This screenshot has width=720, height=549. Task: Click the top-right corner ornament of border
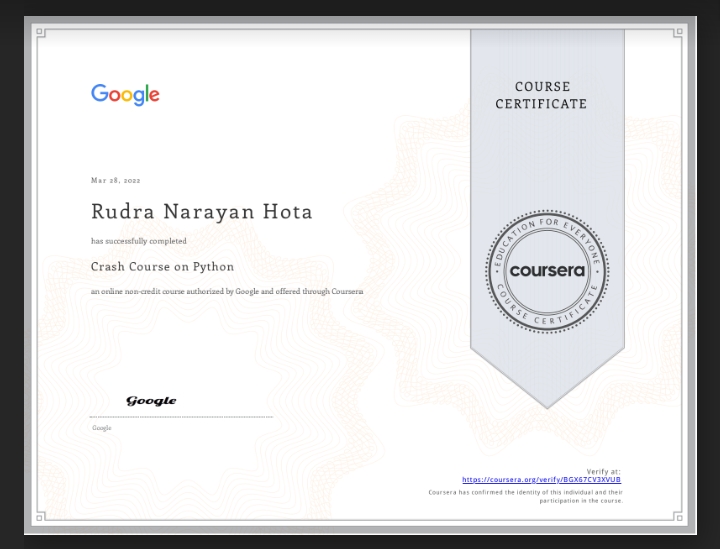[678, 33]
